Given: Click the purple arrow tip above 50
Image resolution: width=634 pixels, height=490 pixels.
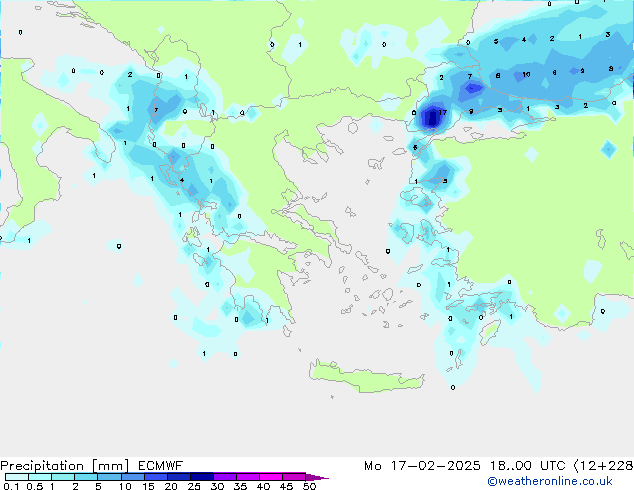Looking at the screenshot, I should click(x=317, y=477).
